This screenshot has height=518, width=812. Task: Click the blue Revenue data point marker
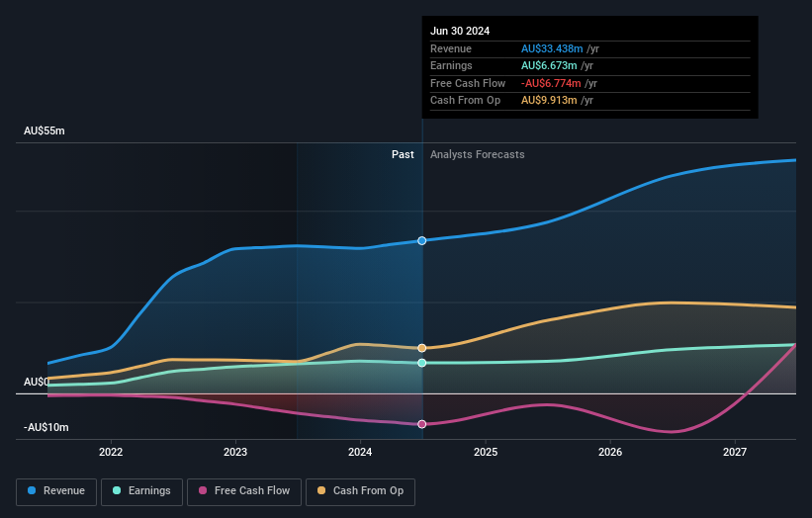(422, 240)
